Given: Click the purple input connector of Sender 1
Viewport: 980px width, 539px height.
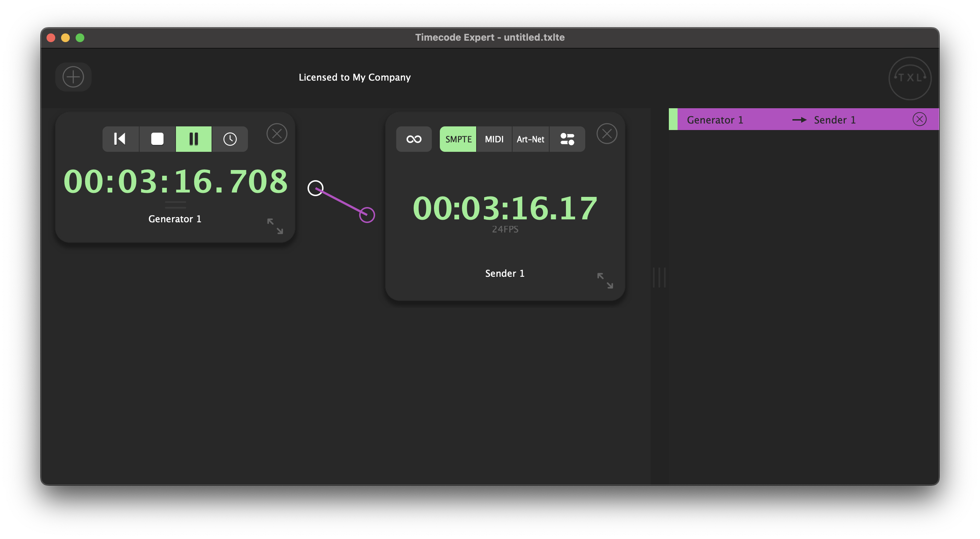Looking at the screenshot, I should point(367,215).
